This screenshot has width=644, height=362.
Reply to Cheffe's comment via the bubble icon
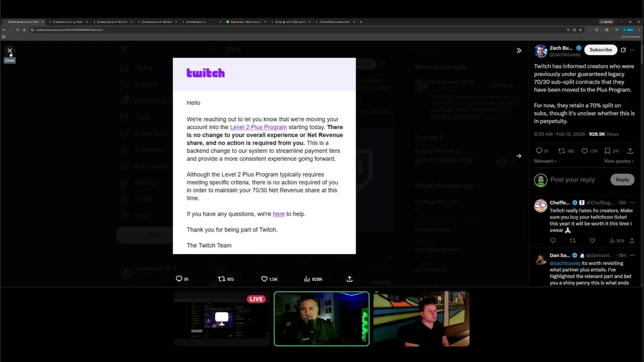(x=553, y=241)
